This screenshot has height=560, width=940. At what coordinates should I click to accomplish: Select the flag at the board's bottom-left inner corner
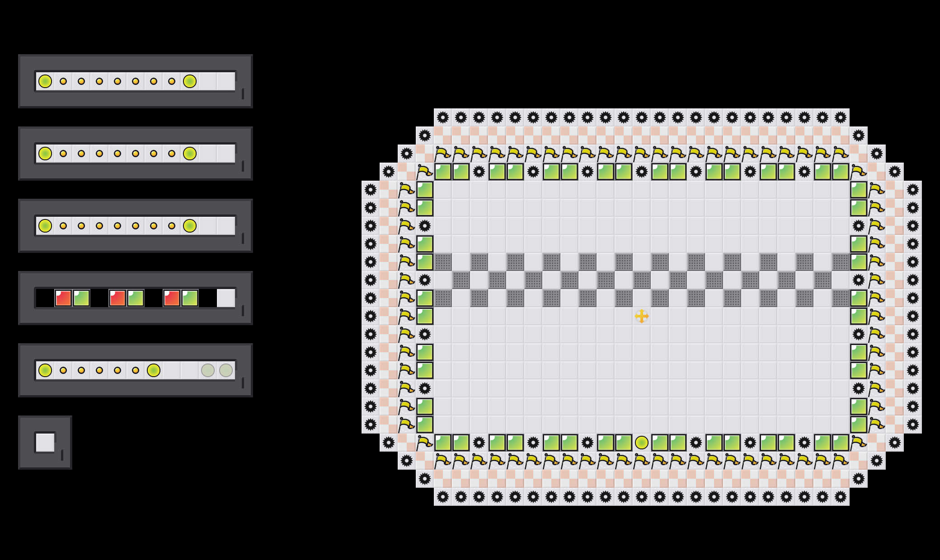coord(425,443)
